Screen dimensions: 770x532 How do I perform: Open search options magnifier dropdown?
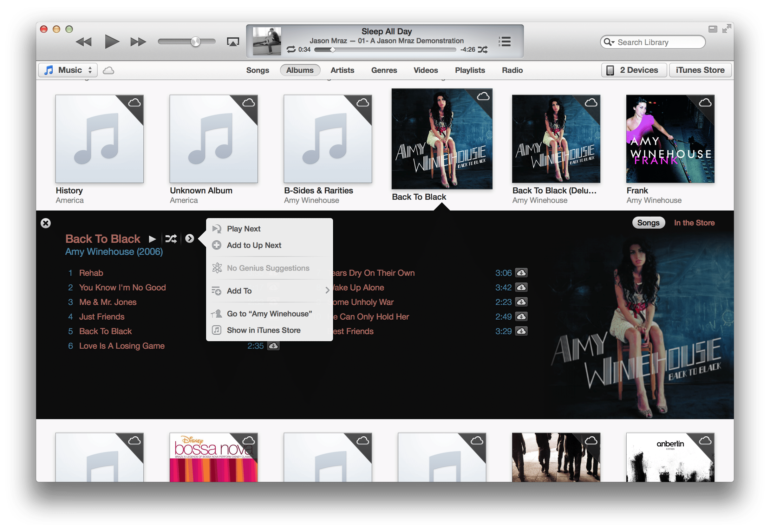coord(609,42)
